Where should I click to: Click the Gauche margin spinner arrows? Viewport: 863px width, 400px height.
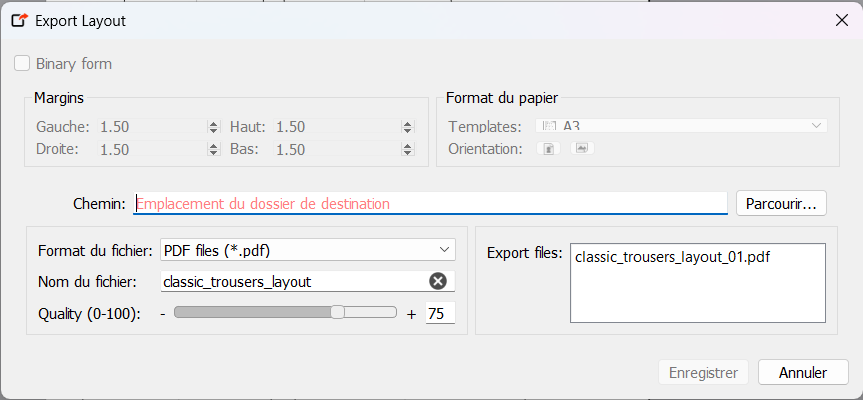tap(213, 127)
